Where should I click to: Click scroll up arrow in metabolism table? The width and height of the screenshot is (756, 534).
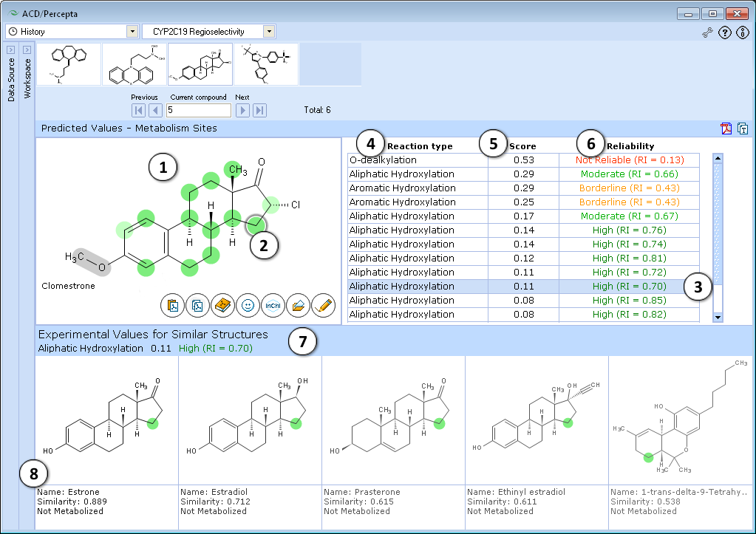tap(718, 158)
